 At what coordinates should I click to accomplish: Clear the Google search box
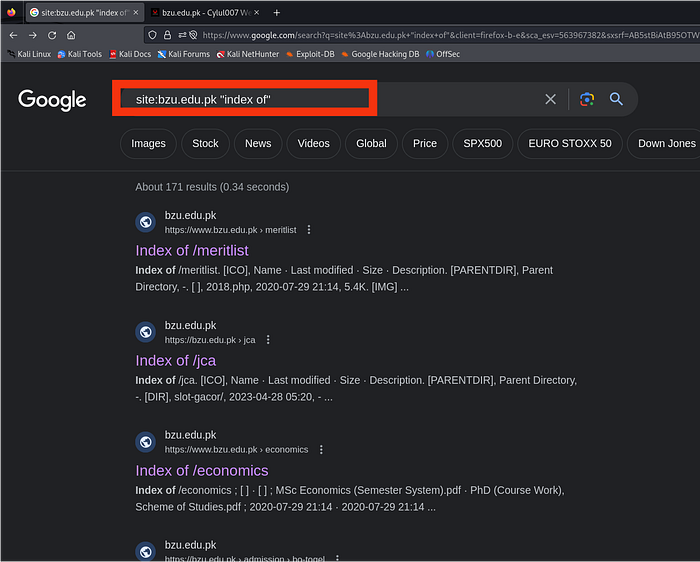pyautogui.click(x=550, y=99)
